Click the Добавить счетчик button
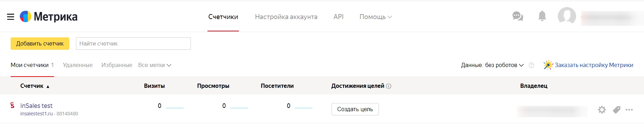Viewport: 644px width, 133px height. 40,43
